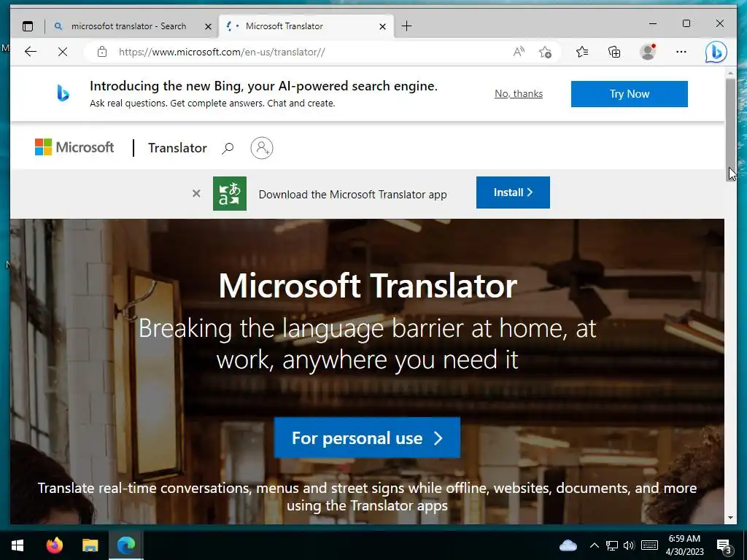Image resolution: width=747 pixels, height=560 pixels.
Task: Open network status tray icon
Action: pyautogui.click(x=612, y=545)
